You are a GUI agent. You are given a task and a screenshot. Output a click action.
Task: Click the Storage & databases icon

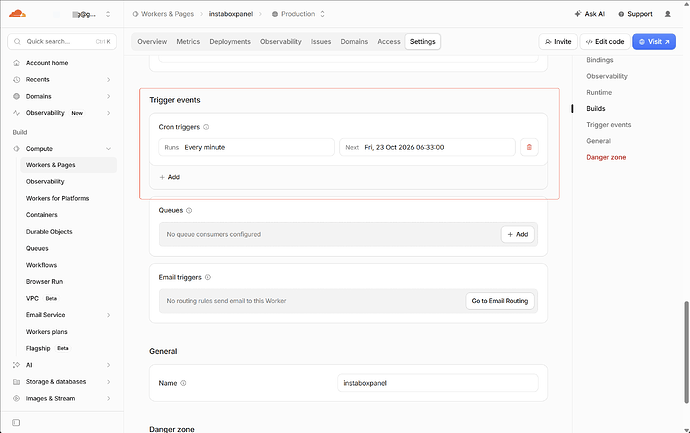[x=16, y=382]
